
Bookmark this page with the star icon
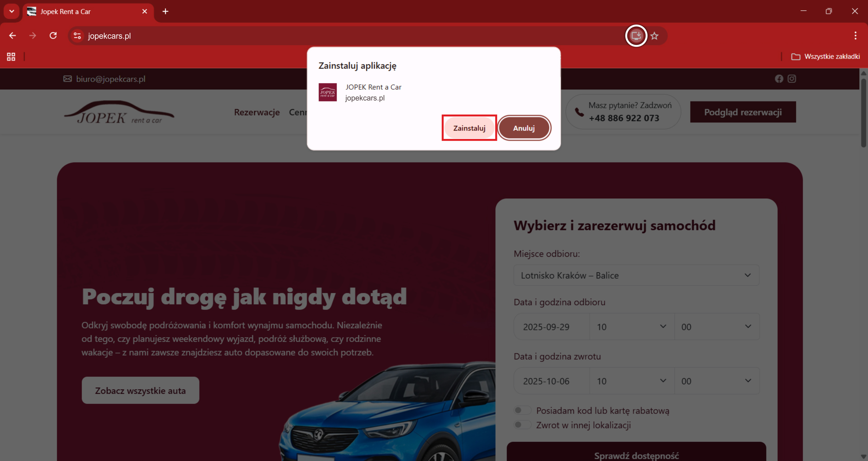pyautogui.click(x=654, y=36)
